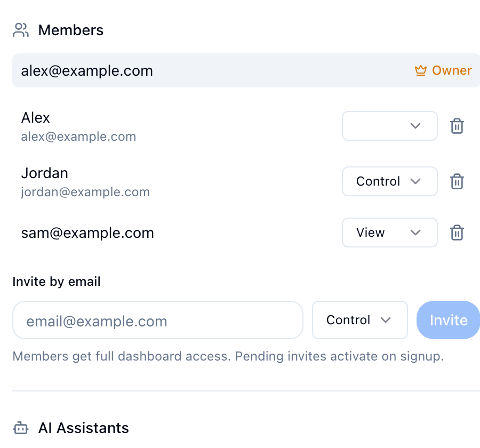Click trash icon next to sam@example.com
480x448 pixels.
click(457, 233)
